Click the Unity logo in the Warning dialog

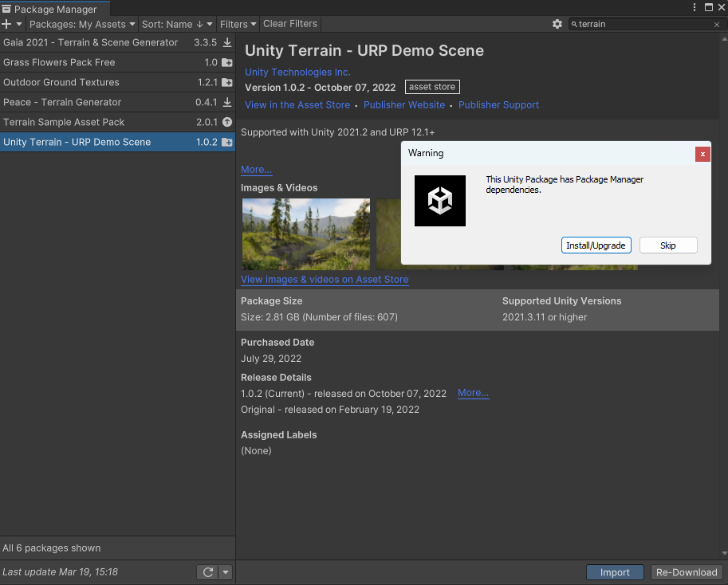[440, 201]
